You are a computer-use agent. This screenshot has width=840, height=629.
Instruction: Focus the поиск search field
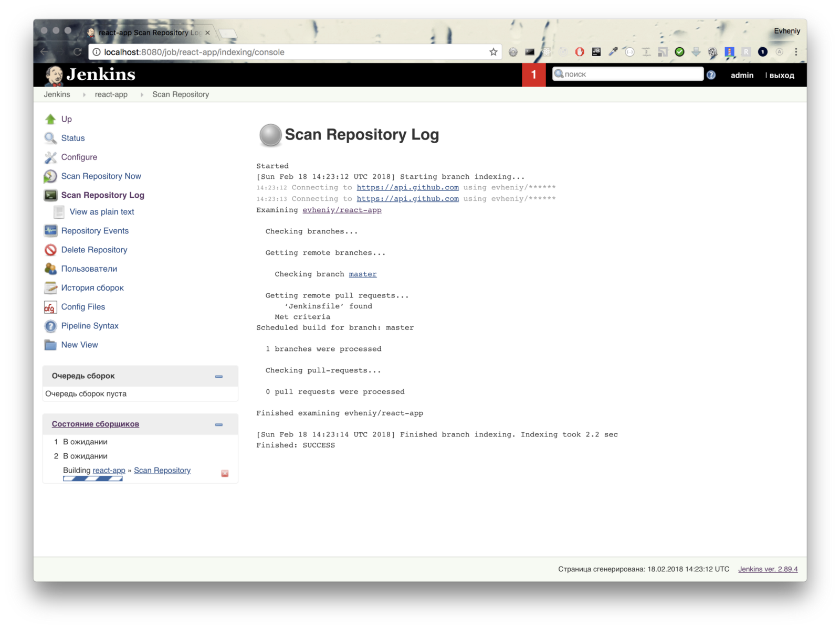[x=628, y=74]
